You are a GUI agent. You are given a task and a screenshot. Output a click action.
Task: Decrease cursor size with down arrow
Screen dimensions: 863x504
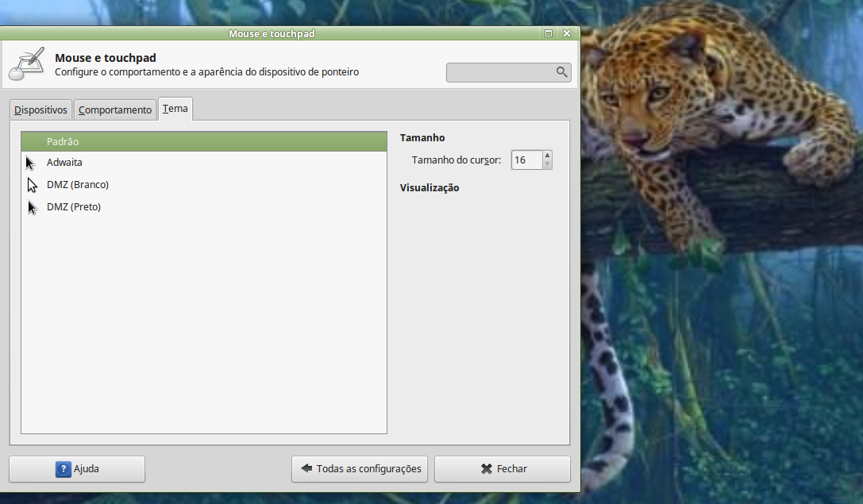point(547,164)
